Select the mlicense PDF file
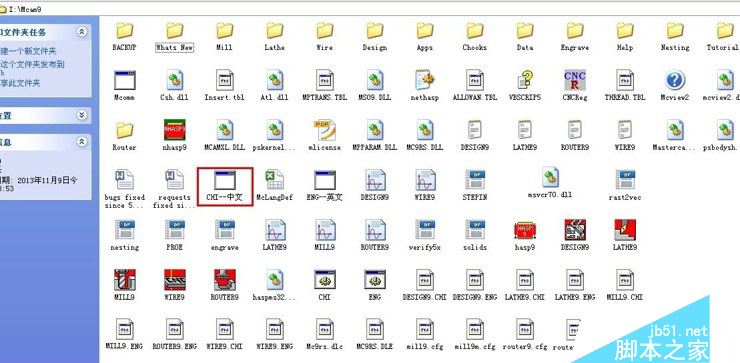This screenshot has width=740, height=363. (x=325, y=130)
